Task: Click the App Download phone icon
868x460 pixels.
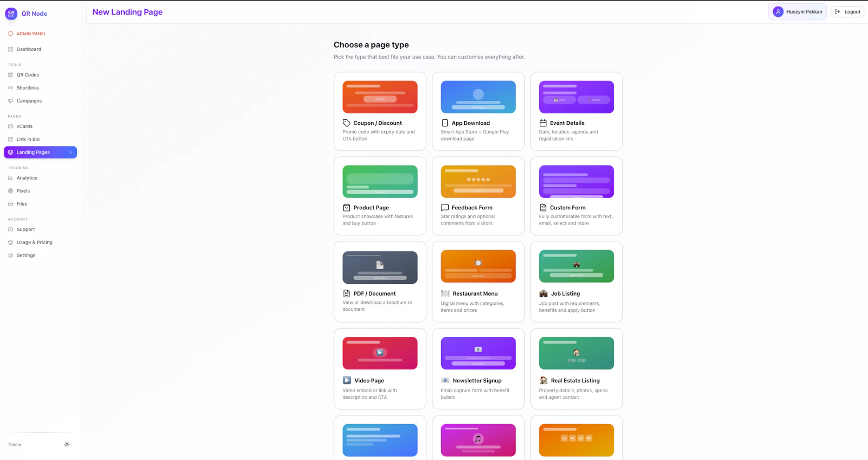Action: 445,123
